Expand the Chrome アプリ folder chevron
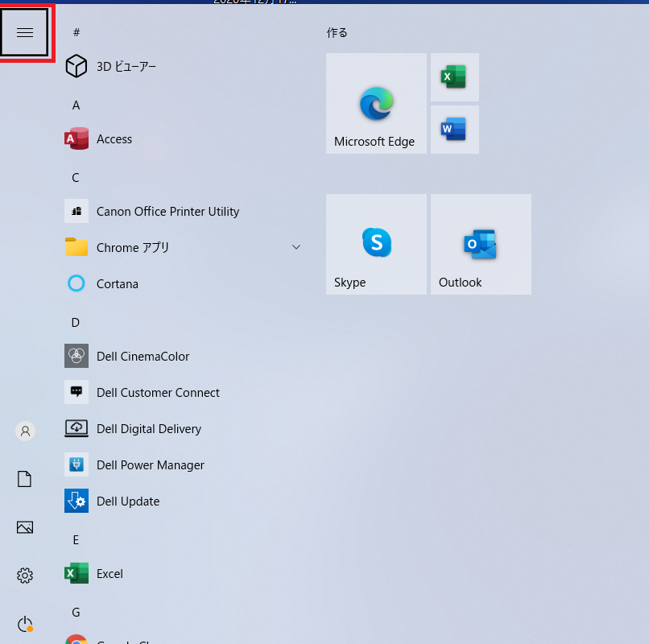649x644 pixels. (x=296, y=247)
